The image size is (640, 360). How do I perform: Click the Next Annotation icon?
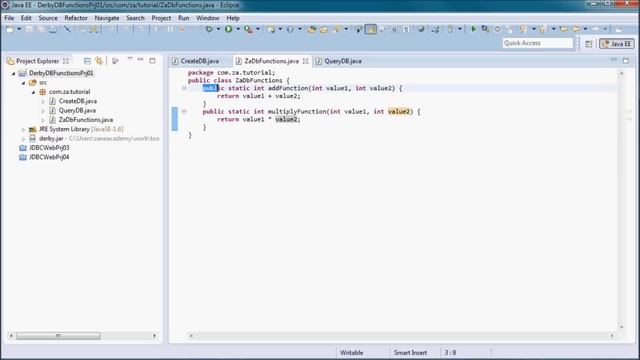523,29
